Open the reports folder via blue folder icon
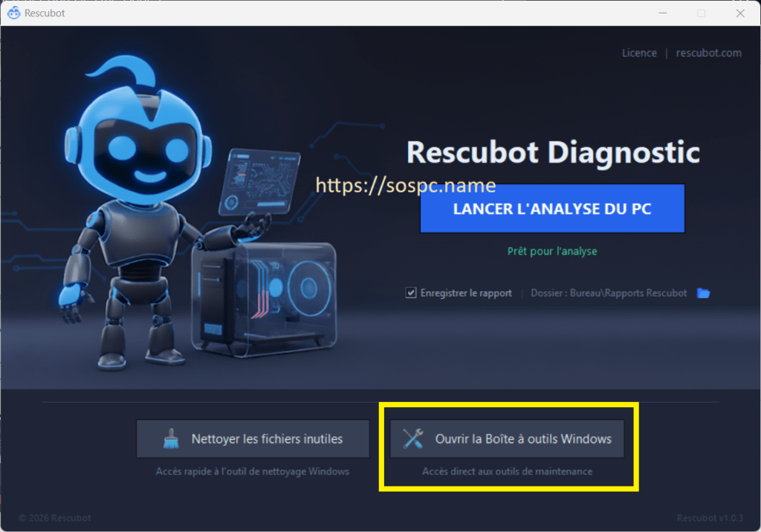761x532 pixels. 703,293
